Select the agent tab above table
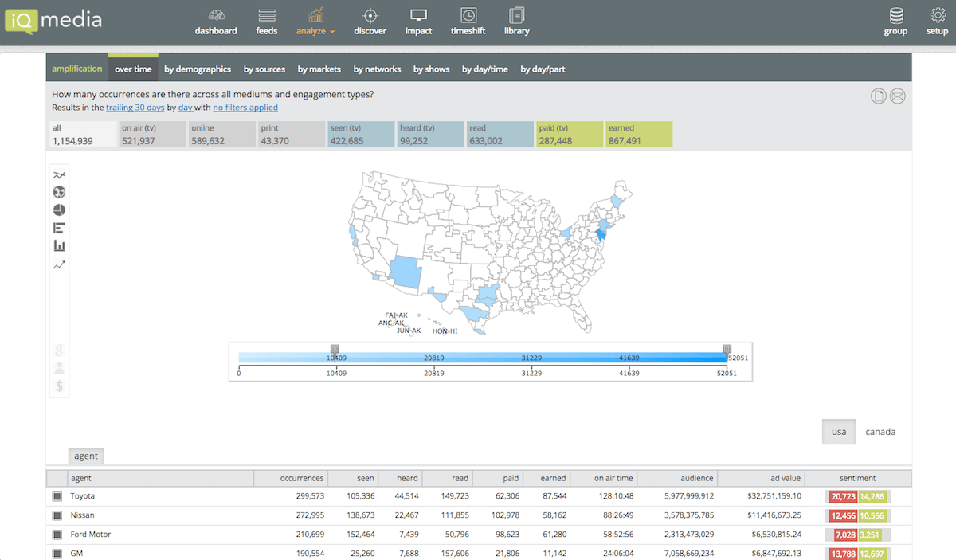This screenshot has width=956, height=560. coord(86,456)
